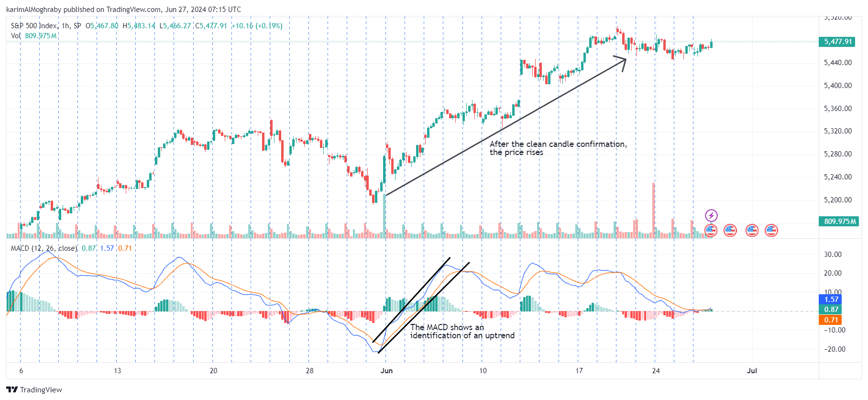Click the 5,320.00 price axis label
The image size is (868, 400).
point(838,131)
